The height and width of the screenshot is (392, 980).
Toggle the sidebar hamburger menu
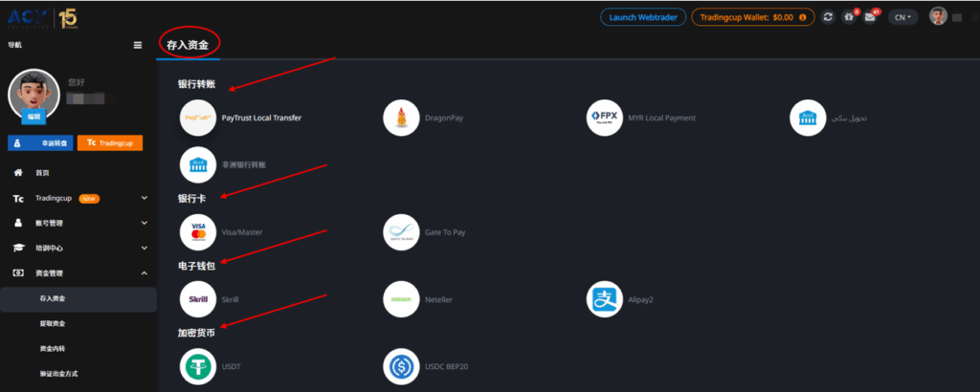tap(138, 45)
